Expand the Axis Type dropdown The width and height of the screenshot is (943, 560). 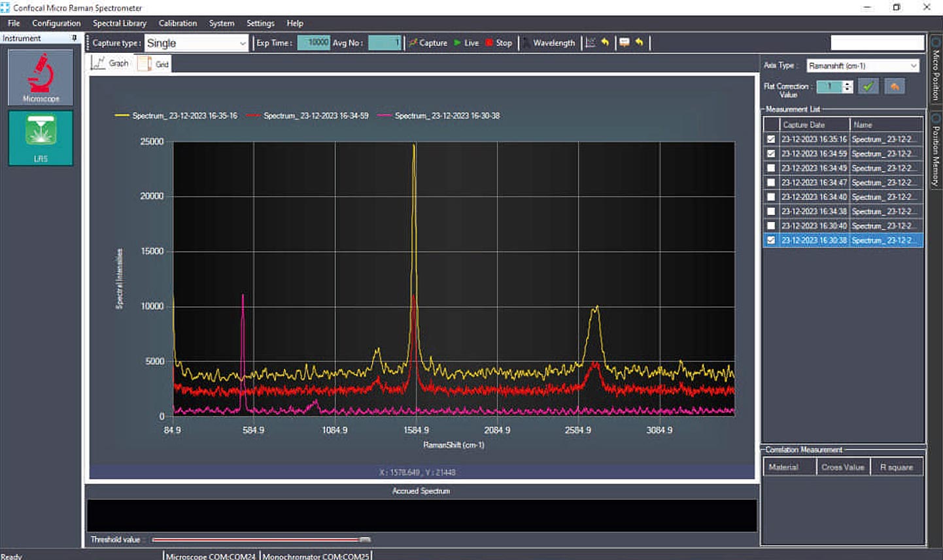[863, 66]
